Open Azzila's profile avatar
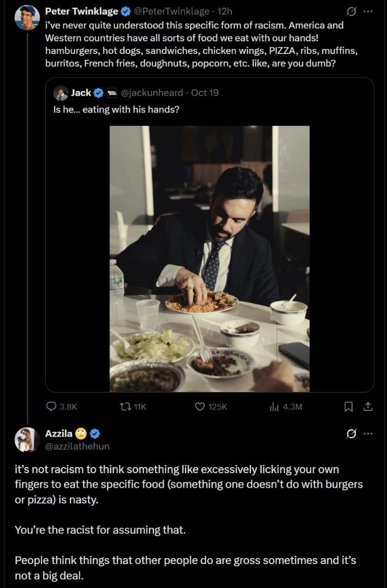The image size is (387, 588). (27, 440)
